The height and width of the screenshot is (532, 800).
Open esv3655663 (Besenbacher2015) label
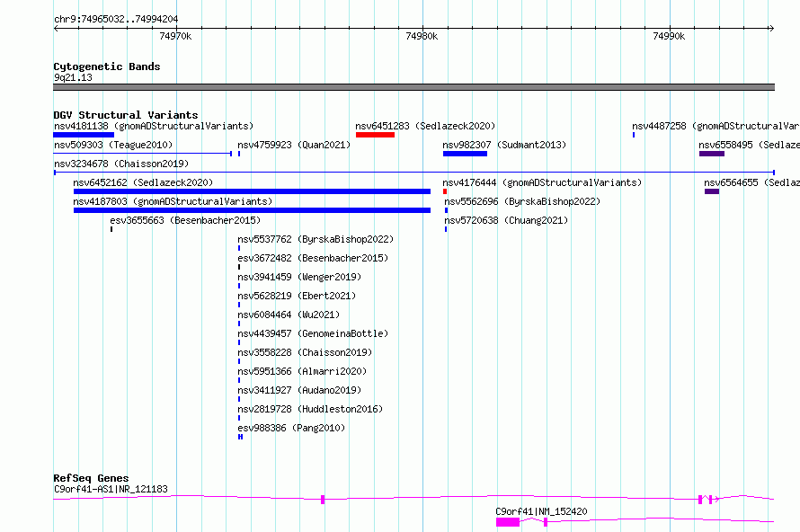tap(185, 220)
